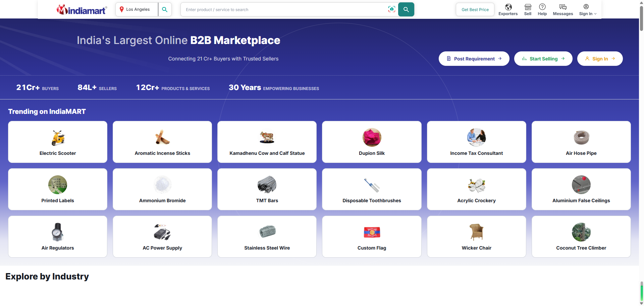Click 'Trending on IndiaMART' heading
Screen dimensions: 644x306
(47, 112)
